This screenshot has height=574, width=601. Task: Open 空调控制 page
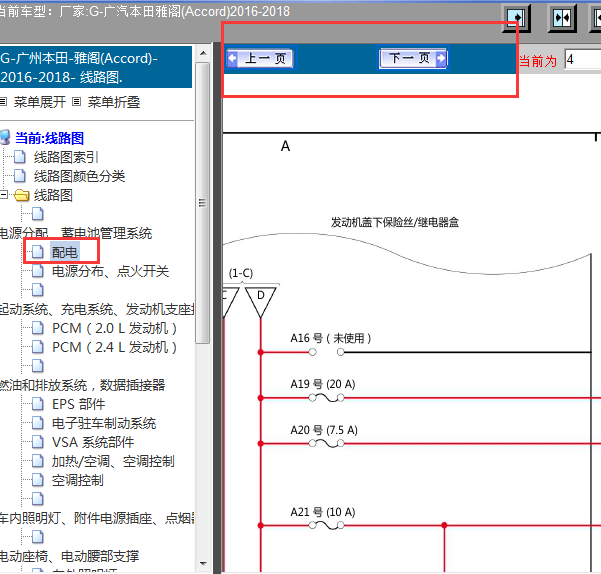78,480
